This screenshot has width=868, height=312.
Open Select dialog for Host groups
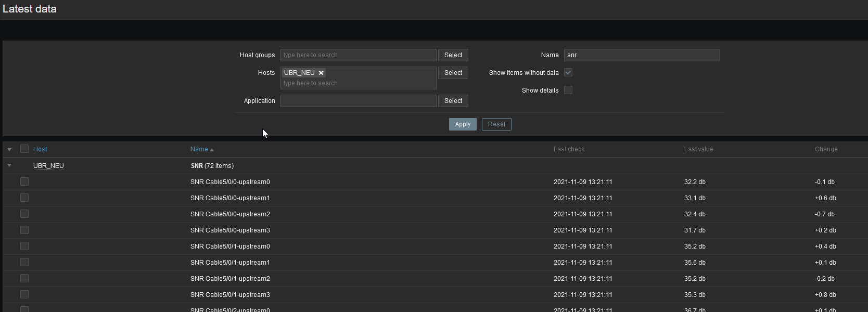pos(453,55)
